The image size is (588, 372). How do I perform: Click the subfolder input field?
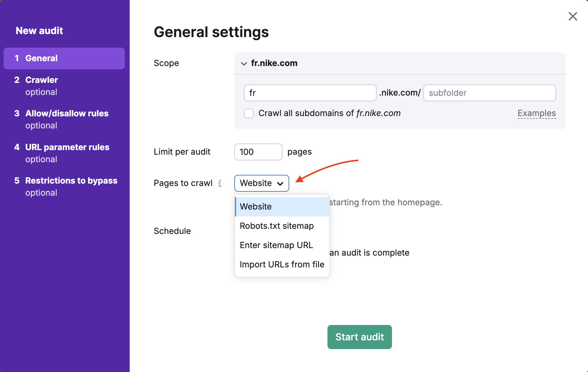(x=489, y=93)
